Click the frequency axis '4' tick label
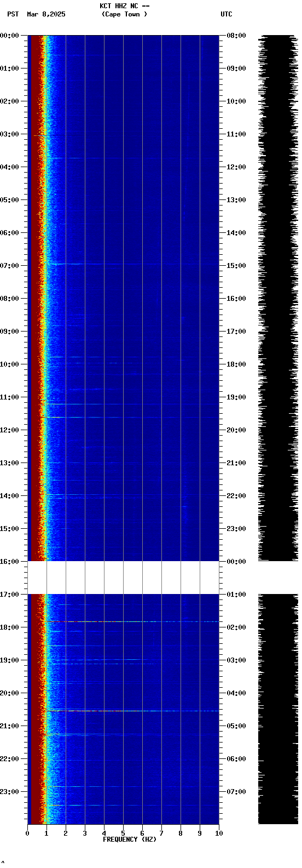The image size is (302, 868). click(x=104, y=833)
